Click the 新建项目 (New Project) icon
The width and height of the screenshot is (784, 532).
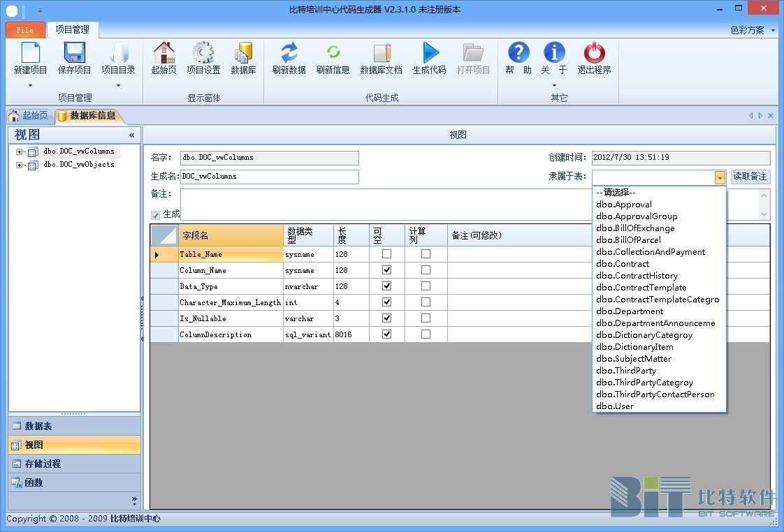[x=31, y=53]
